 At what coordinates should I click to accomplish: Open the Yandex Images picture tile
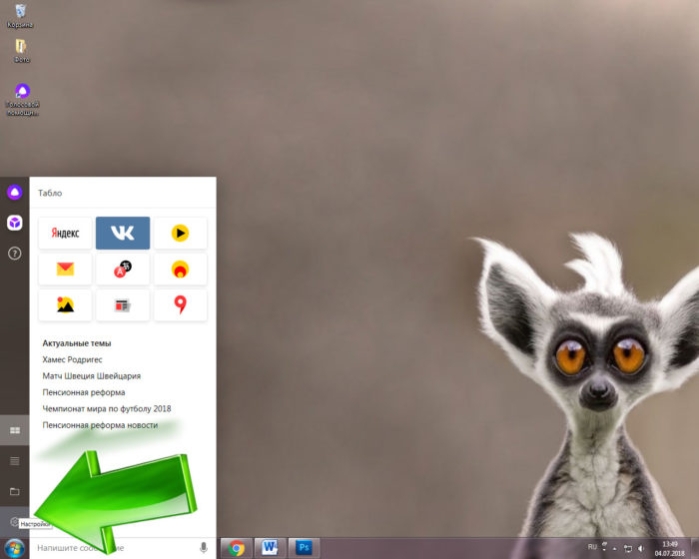click(65, 305)
